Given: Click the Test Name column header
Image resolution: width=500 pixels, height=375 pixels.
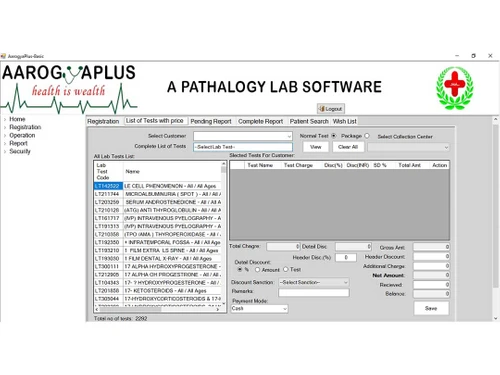Looking at the screenshot, I should (260, 165).
